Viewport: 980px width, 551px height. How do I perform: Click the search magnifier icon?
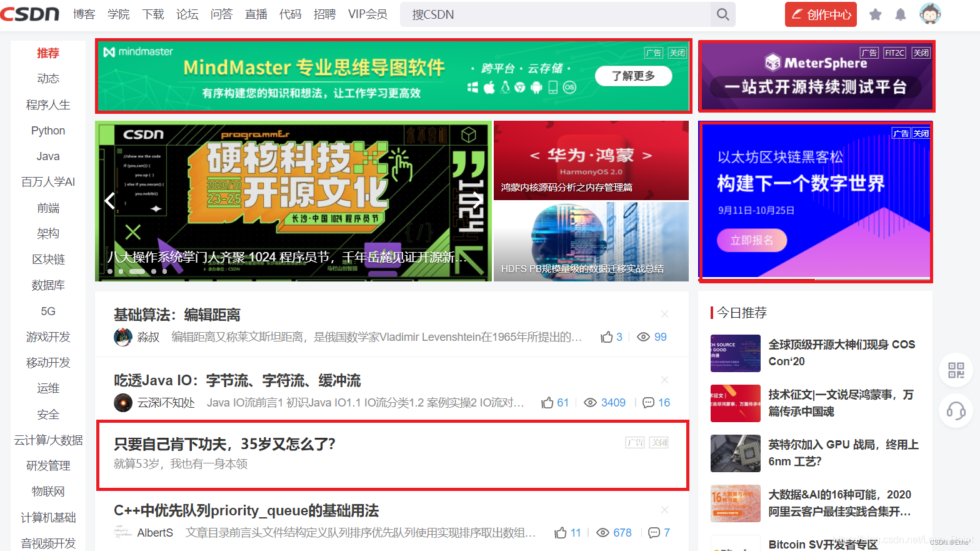[722, 14]
